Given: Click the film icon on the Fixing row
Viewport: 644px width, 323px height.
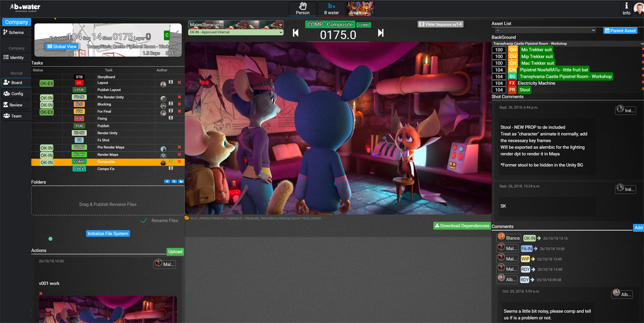Looking at the screenshot, I should pyautogui.click(x=171, y=118).
